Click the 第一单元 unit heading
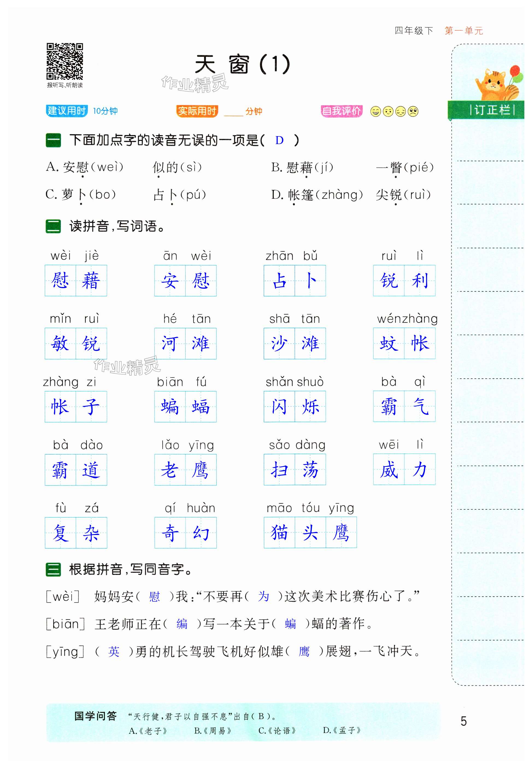Screen dimensions: 532x769 pos(463,31)
